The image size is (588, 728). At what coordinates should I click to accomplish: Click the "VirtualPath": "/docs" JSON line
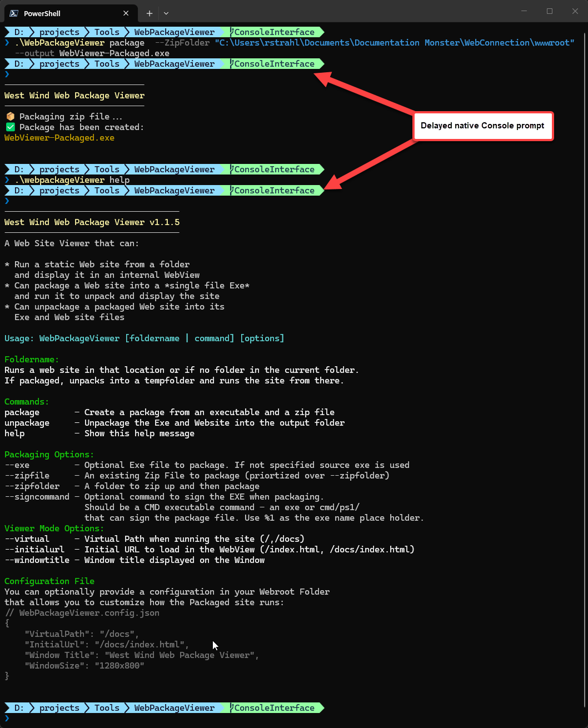tap(82, 634)
